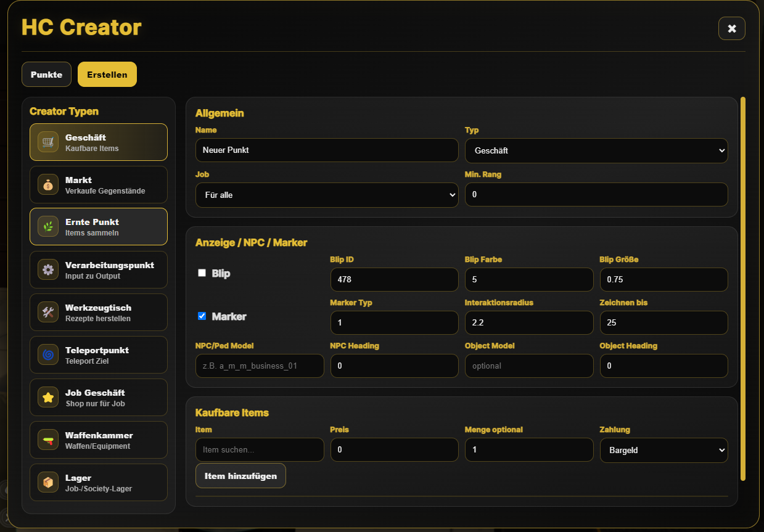764x532 pixels.
Task: Enable the Blip checkbox
Action: point(202,273)
